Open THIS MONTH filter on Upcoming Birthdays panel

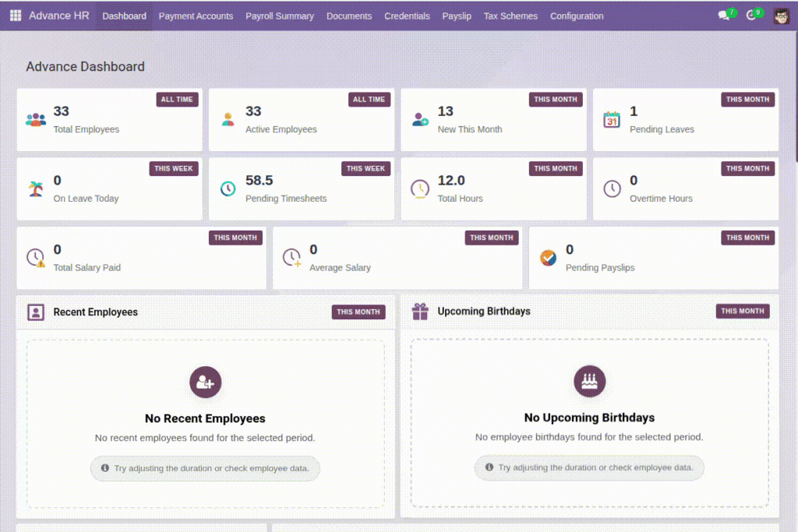pos(743,312)
